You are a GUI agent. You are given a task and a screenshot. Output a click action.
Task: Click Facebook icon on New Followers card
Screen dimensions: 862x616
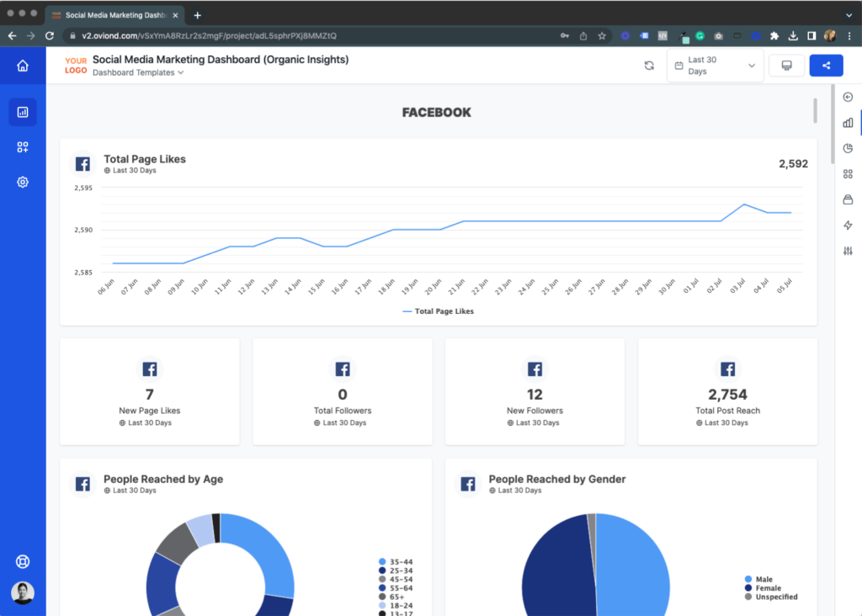(x=535, y=369)
